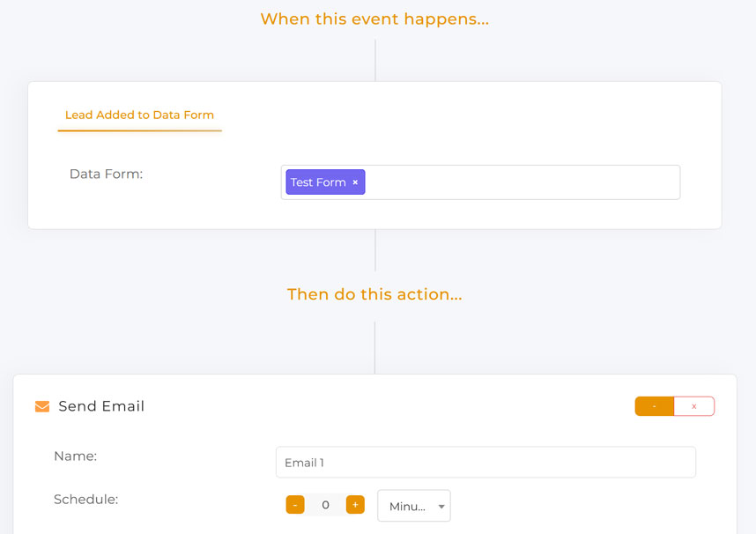Increase the schedule value with plus
This screenshot has height=534, width=756.
(x=355, y=505)
